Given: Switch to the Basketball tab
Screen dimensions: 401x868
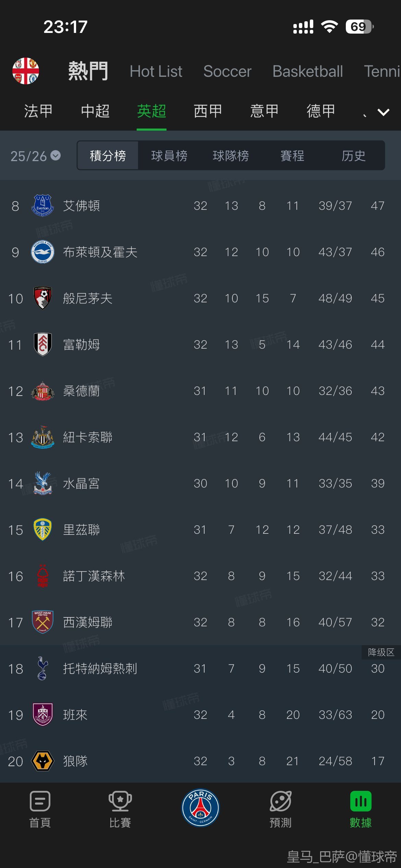Looking at the screenshot, I should pos(307,71).
